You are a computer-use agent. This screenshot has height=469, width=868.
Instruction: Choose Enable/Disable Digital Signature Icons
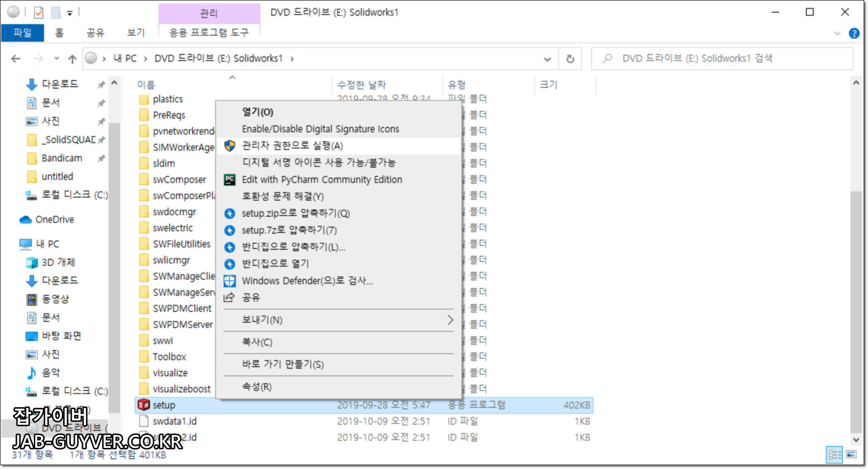pyautogui.click(x=339, y=129)
